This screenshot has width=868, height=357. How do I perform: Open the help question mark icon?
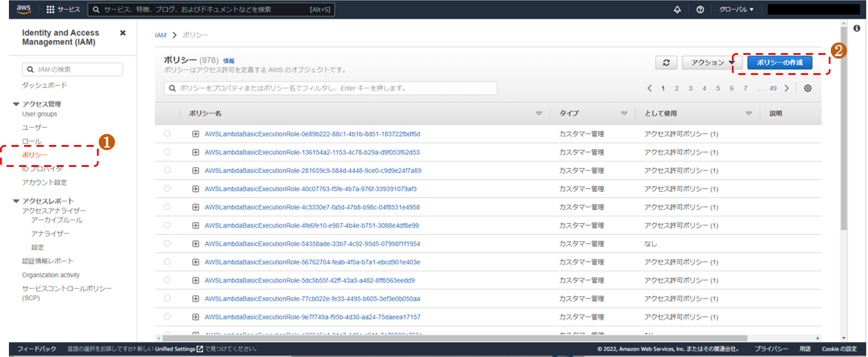pos(700,9)
